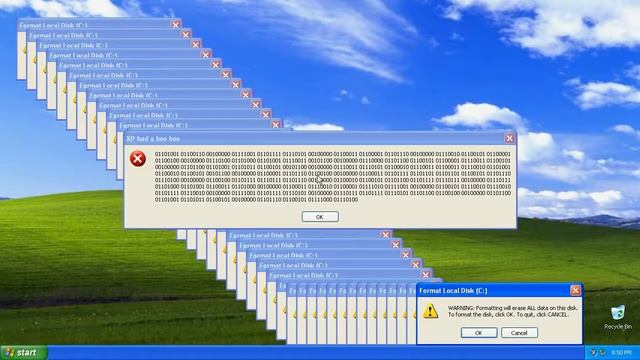Close the XP had a boo boo dialog
The width and height of the screenshot is (640, 360).
509,138
